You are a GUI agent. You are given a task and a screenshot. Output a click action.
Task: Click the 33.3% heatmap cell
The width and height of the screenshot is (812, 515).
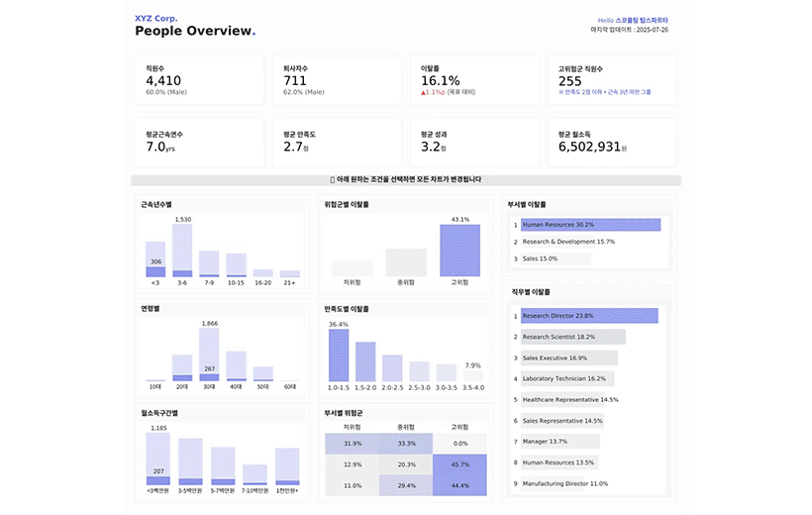click(406, 444)
